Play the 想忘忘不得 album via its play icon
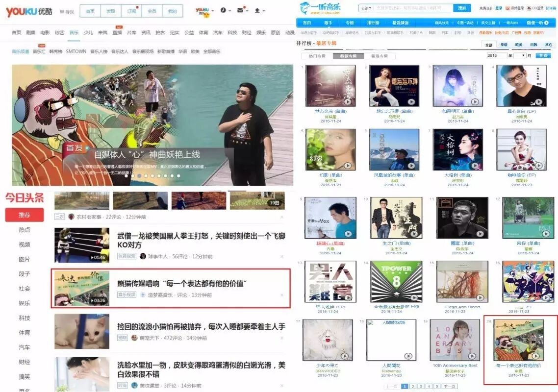The width and height of the screenshot is (558, 392). (411, 102)
